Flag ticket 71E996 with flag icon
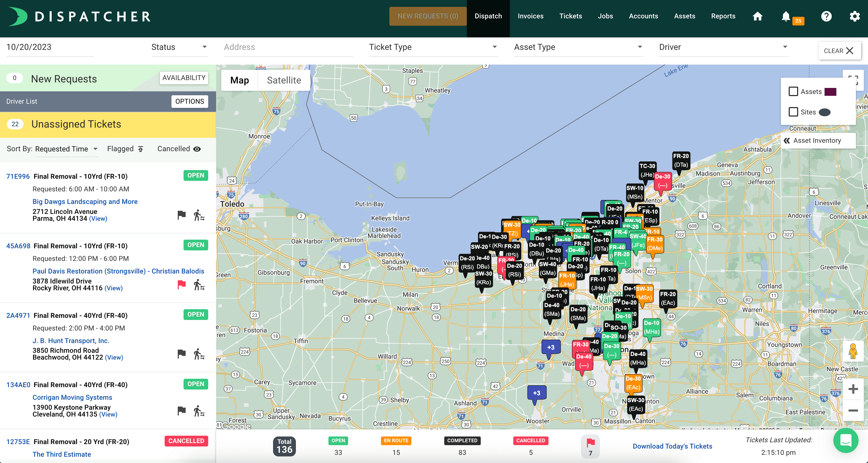Viewport: 868px width, 463px height. (182, 215)
